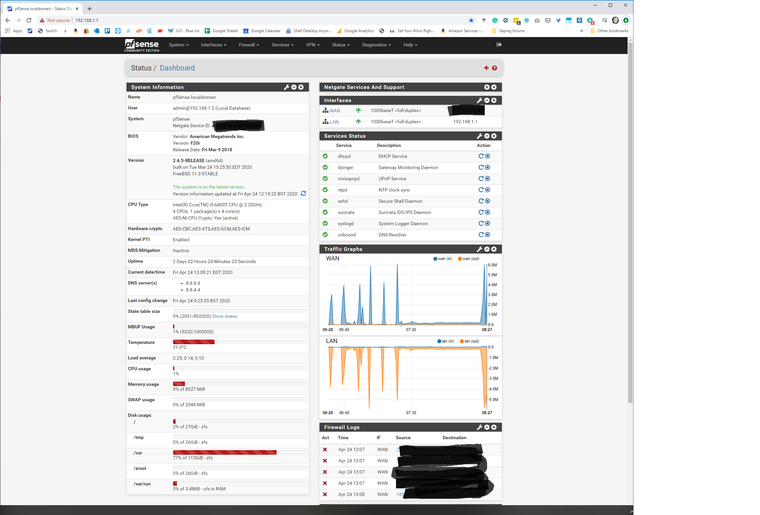Open the Firewall menu
The height and width of the screenshot is (515, 760).
[x=249, y=45]
